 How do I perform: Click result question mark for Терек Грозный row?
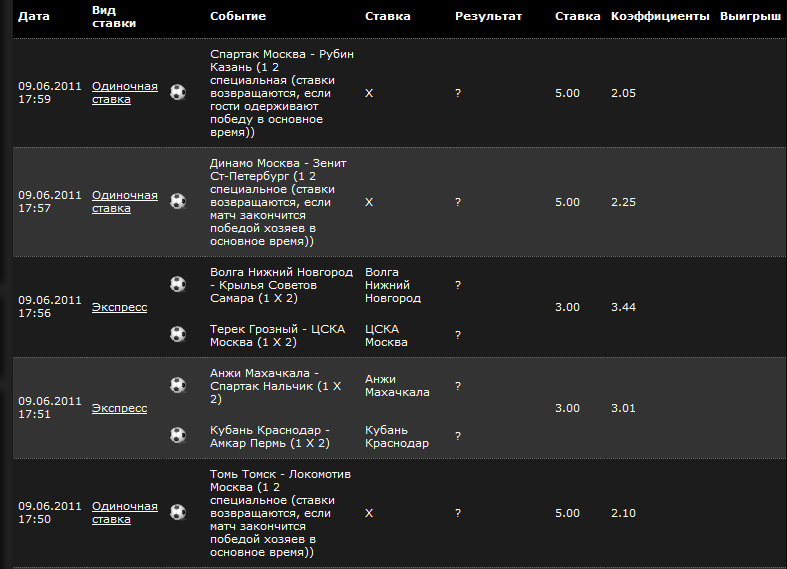point(458,335)
